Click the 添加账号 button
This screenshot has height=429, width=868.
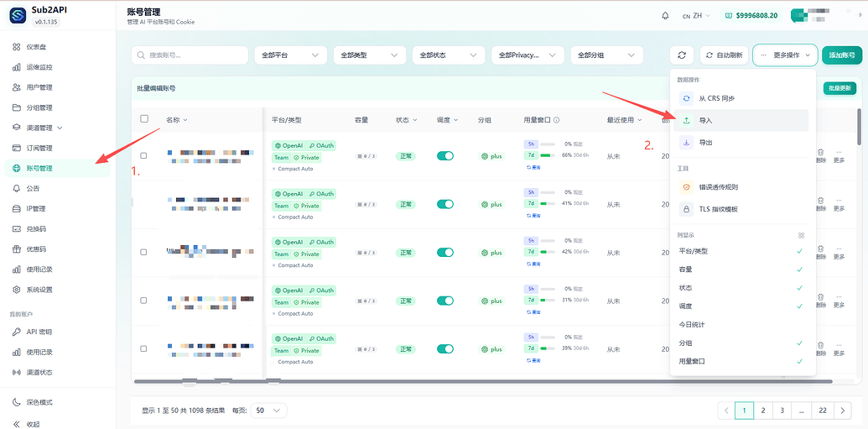(x=842, y=55)
